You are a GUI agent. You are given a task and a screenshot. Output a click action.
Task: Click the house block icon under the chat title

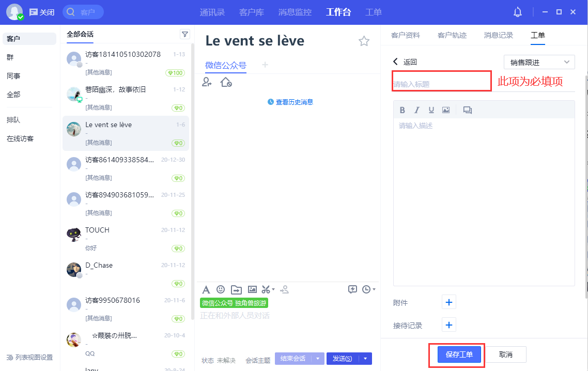click(x=226, y=82)
